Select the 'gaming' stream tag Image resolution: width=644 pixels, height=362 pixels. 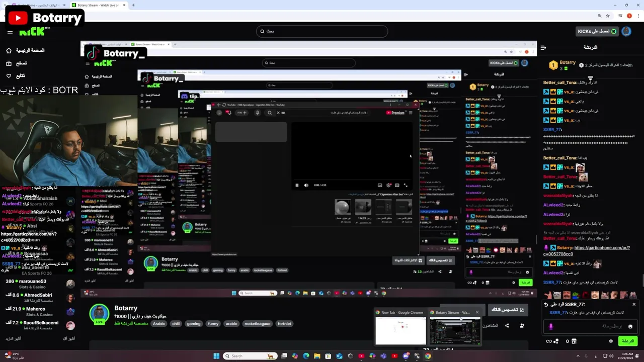(194, 324)
